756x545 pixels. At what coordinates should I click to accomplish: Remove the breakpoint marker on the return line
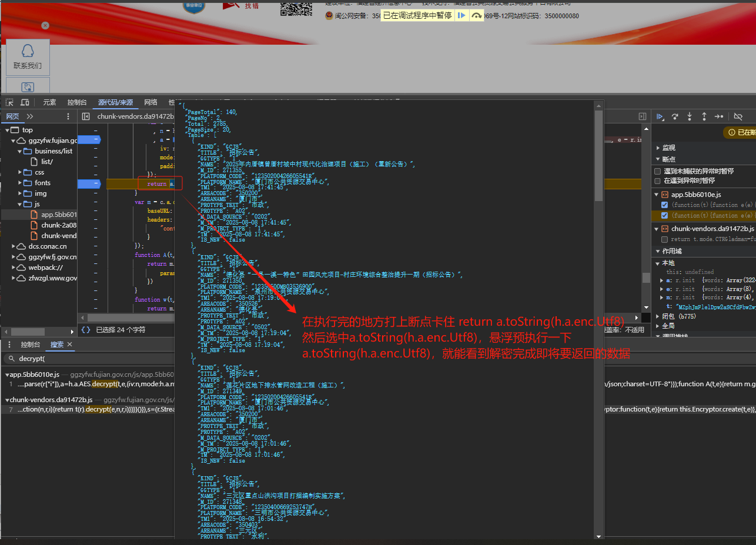click(x=89, y=184)
